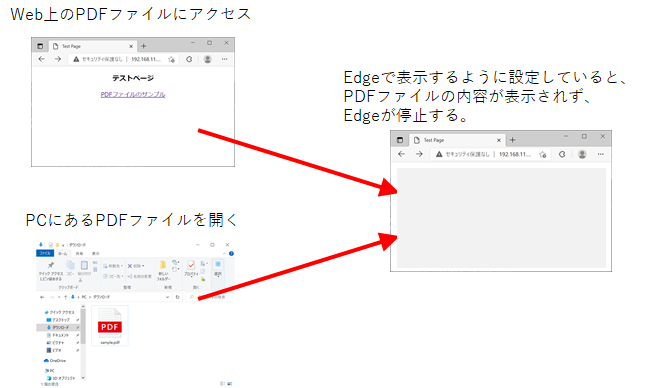Screen dimensions: 646x388
Task: Select ドキュメント in Explorer sidebar
Action: tap(58, 335)
